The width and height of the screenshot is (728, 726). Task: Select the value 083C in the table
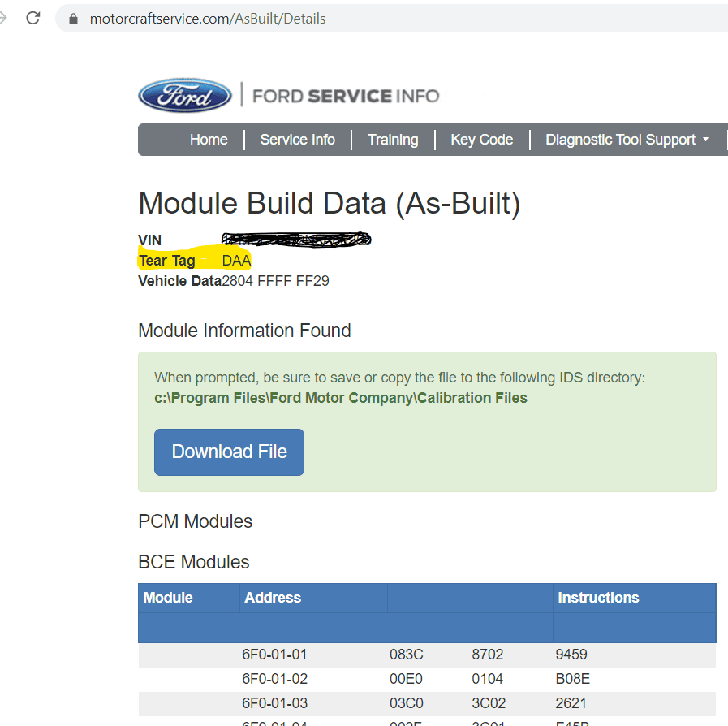407,655
